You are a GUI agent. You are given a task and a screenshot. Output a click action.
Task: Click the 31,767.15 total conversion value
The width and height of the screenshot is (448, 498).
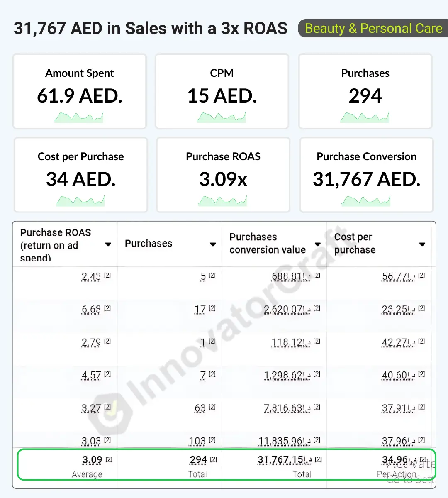point(285,460)
